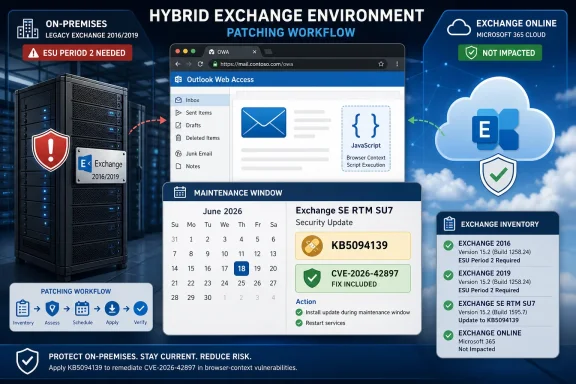Screen dimensions: 576x384
Task: Check the Restart services item
Action: pyautogui.click(x=299, y=323)
